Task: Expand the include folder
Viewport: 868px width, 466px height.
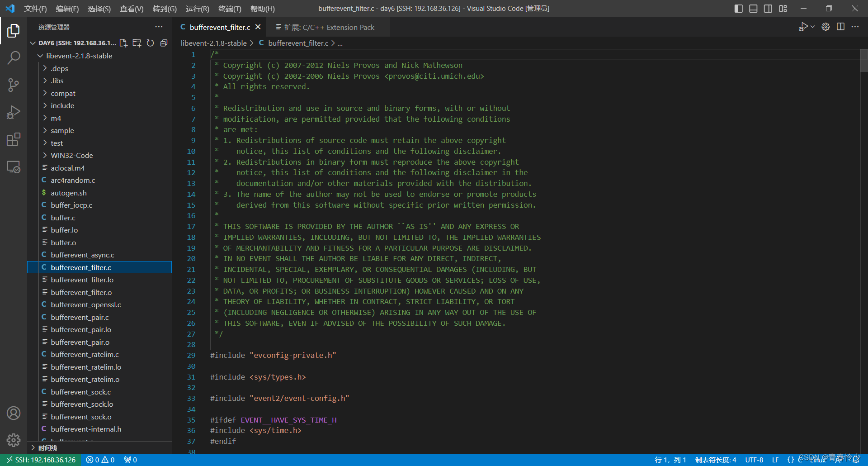Action: coord(62,105)
